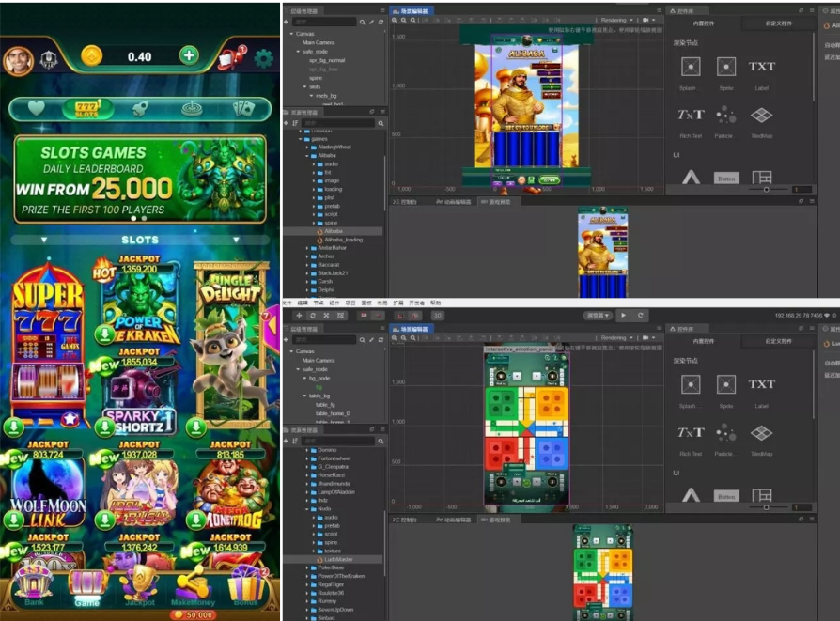The image size is (840, 621).
Task: Add coins using the green plus button
Action: (x=189, y=55)
